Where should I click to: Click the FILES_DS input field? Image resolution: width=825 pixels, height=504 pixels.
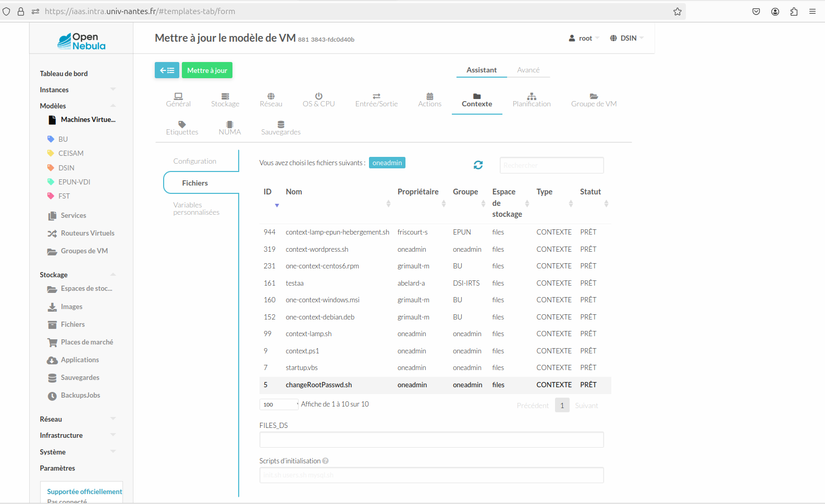(432, 439)
